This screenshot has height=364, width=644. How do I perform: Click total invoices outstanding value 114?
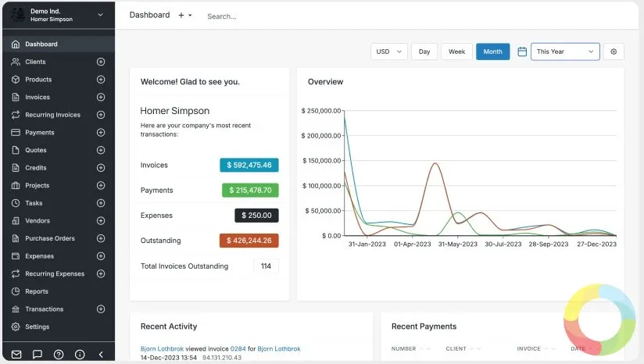tap(267, 266)
